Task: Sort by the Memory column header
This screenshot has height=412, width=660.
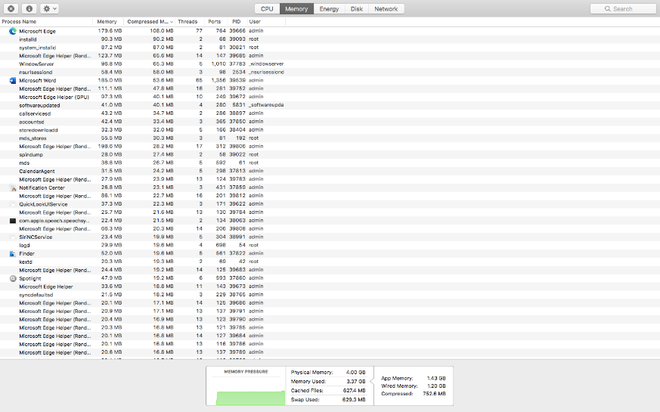Action: (x=108, y=21)
